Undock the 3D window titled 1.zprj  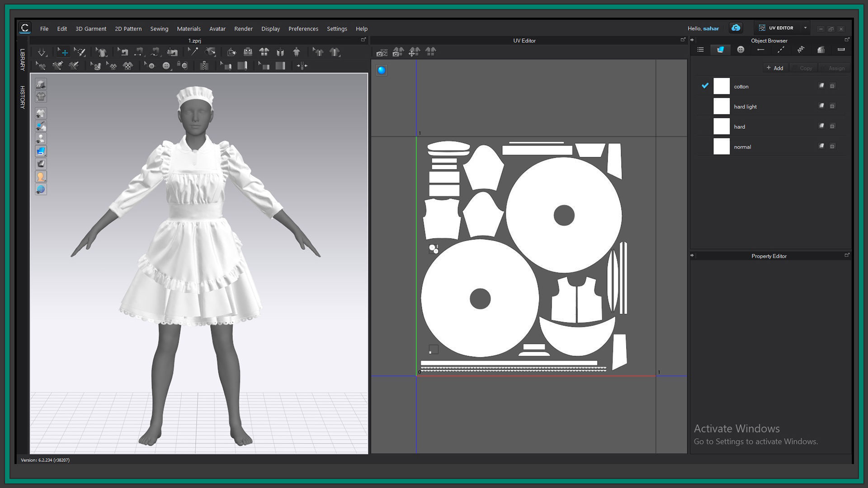point(363,40)
